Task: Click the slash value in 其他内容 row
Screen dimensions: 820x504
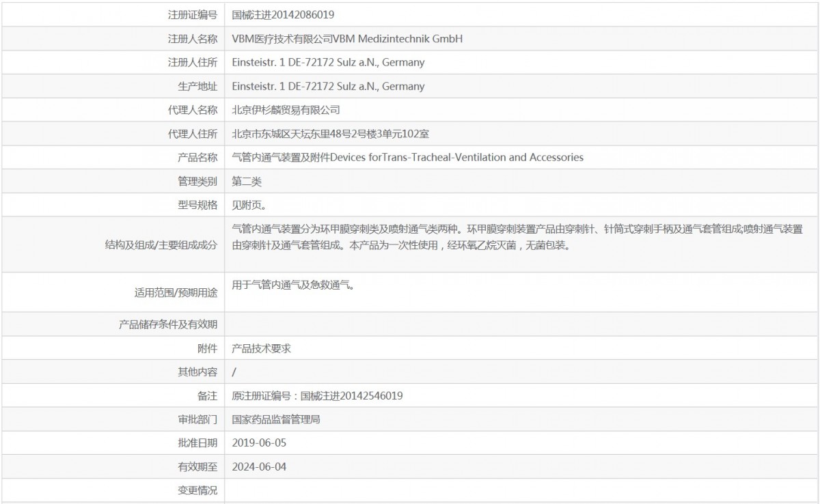Action: click(x=234, y=372)
